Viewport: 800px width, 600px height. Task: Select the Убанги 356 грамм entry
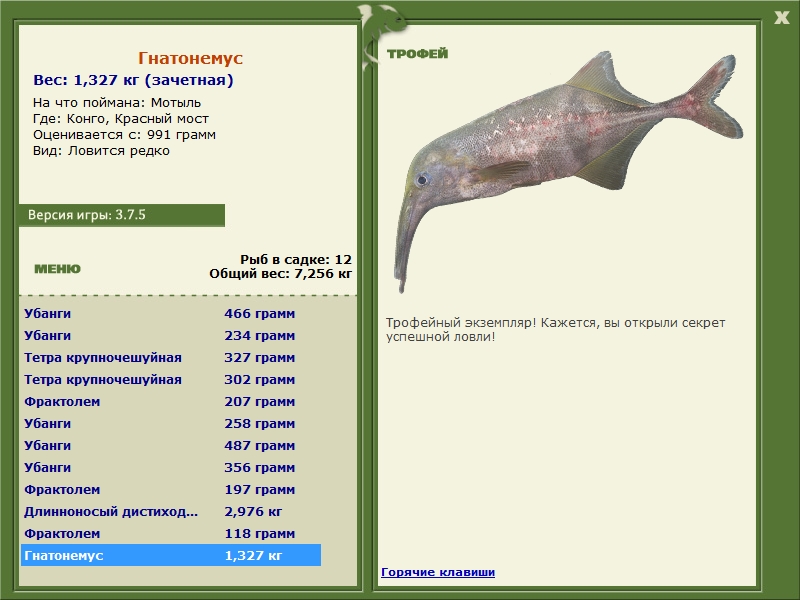(171, 467)
